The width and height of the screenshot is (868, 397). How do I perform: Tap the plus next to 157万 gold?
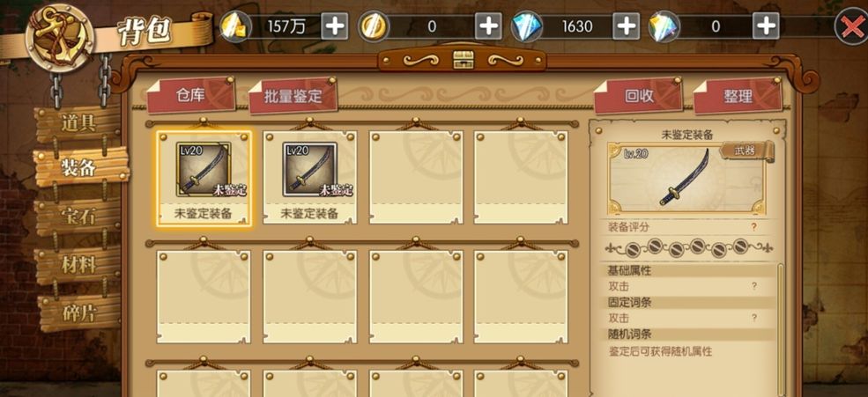tap(335, 26)
